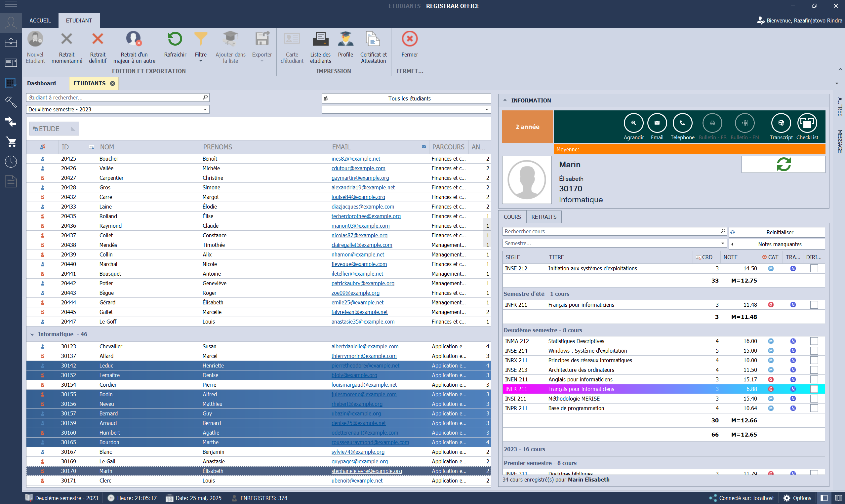Open Liste des etudiants print icon
Viewport: 845px width, 504px height.
320,39
